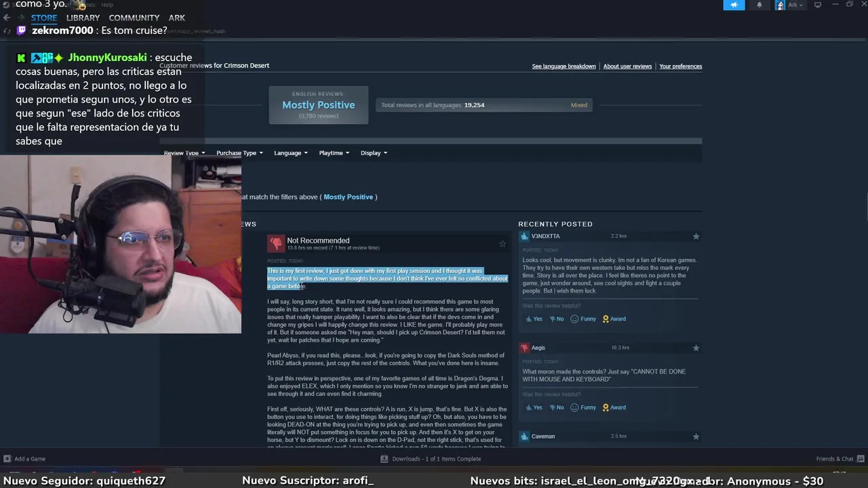Viewport: 868px width, 488px height.
Task: Click the Not Recommended review title
Action: coord(318,241)
